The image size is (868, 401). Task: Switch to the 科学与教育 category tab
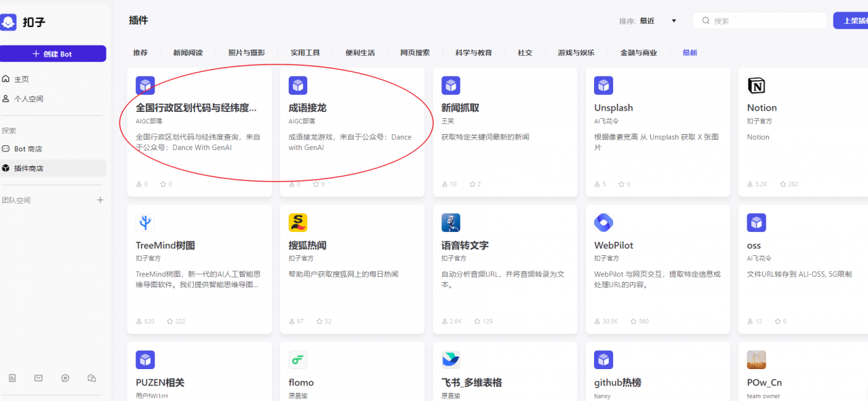click(474, 53)
